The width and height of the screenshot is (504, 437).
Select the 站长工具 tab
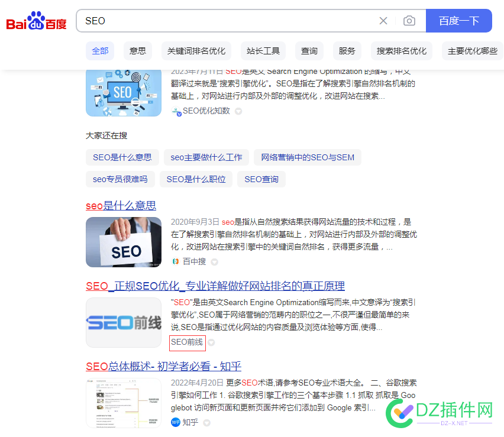(263, 51)
